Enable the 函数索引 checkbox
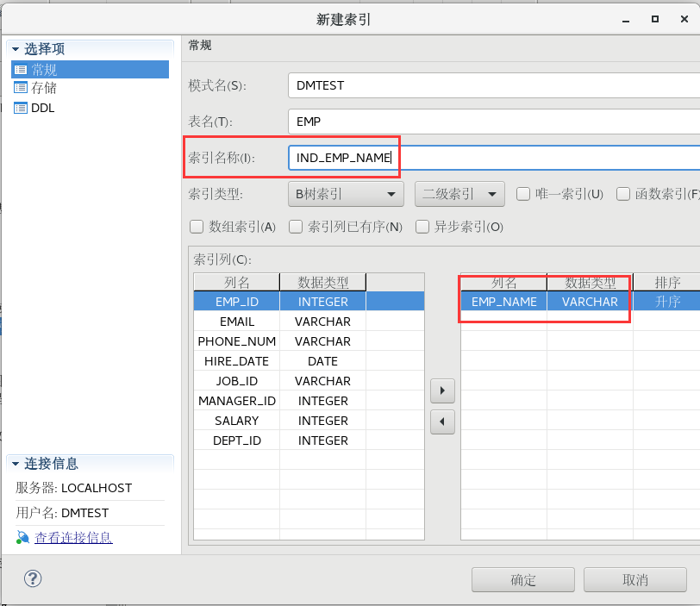Screen dimensions: 700x606 click(x=623, y=194)
